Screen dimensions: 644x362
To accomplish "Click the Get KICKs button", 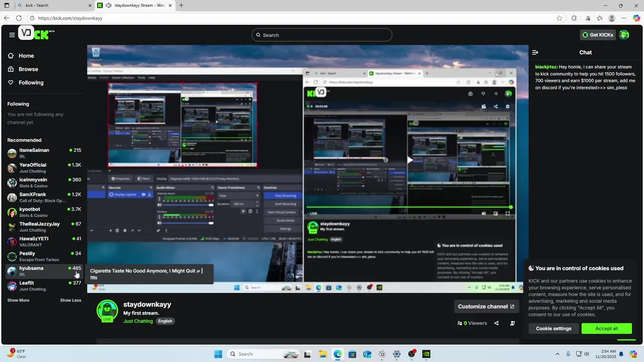I will [x=598, y=35].
